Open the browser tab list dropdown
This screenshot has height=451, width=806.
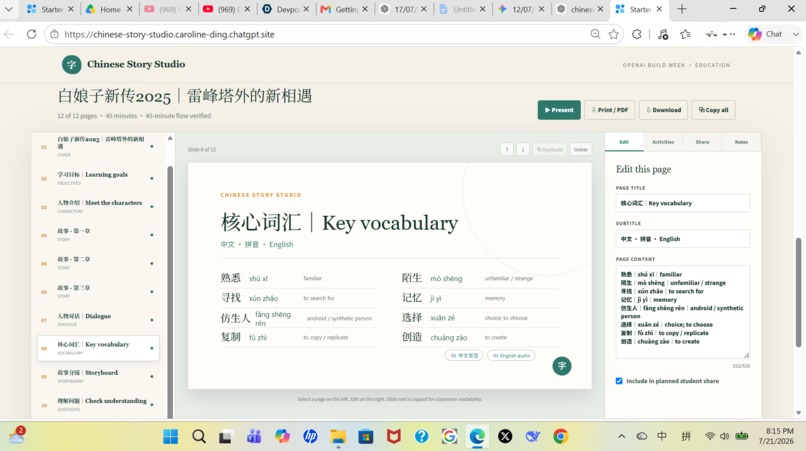9,9
